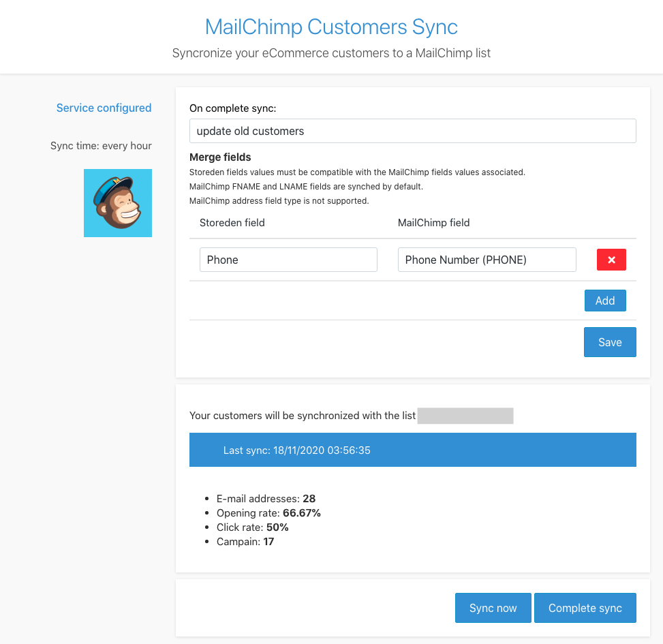Save the merge fields configuration
The image size is (663, 644).
609,341
